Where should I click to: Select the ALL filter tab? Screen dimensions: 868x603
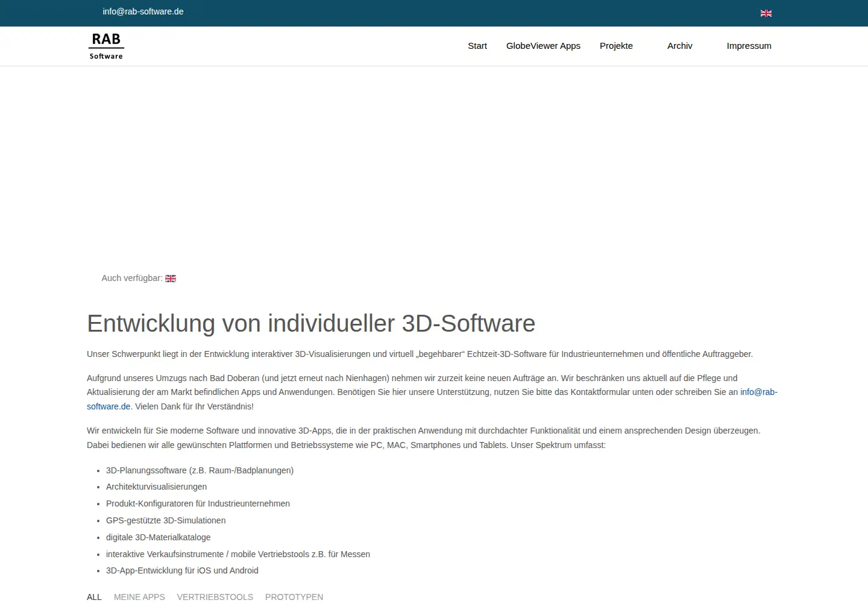coord(94,597)
